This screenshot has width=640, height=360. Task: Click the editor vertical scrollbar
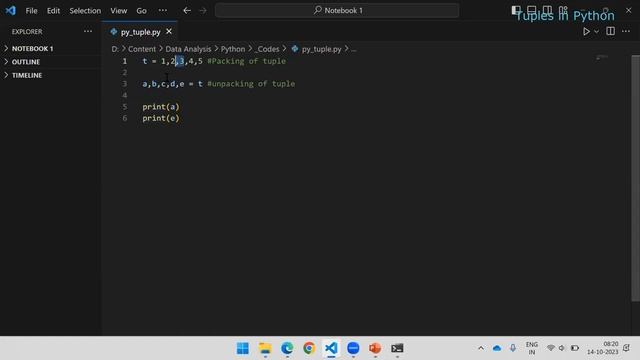635,178
